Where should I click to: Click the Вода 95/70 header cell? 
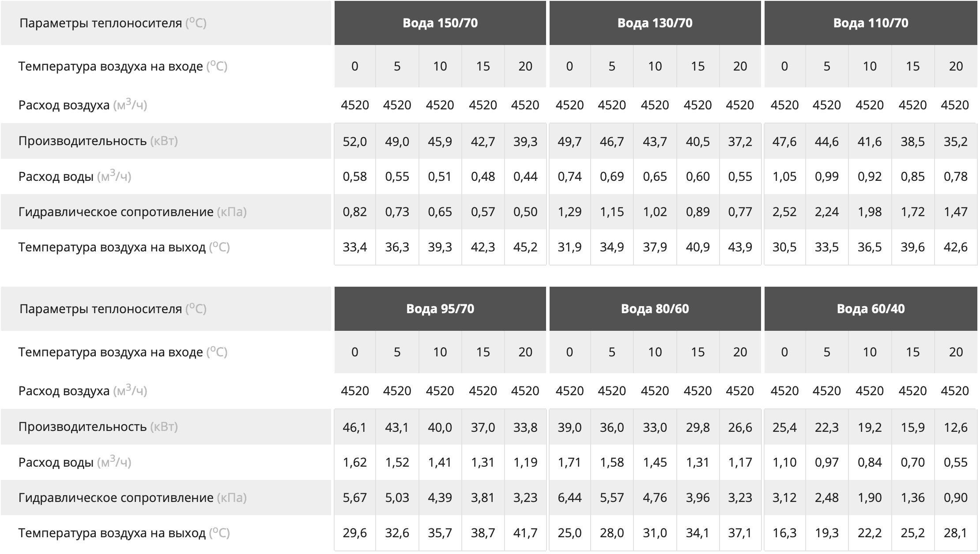point(440,309)
